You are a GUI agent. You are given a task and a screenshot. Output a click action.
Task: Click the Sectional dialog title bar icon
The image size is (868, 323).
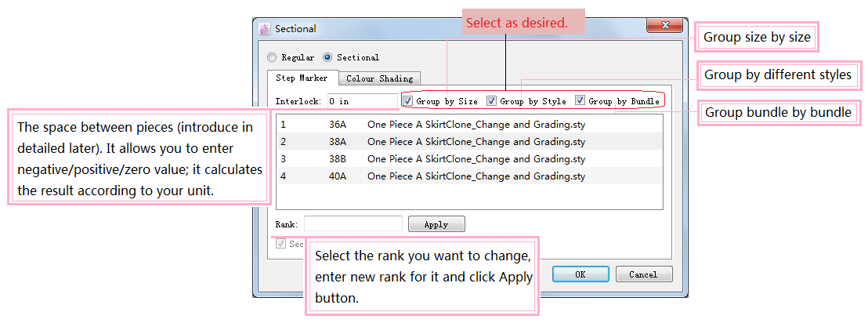265,29
